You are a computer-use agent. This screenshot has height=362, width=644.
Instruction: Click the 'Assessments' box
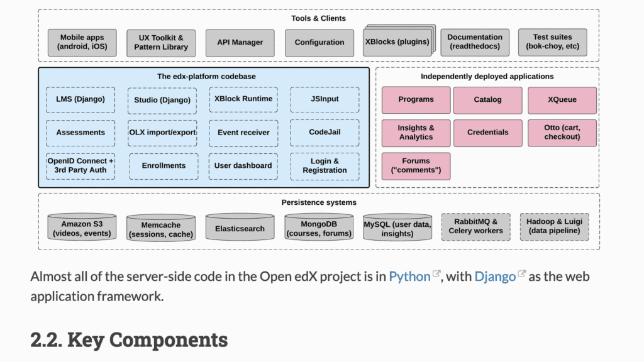80,133
